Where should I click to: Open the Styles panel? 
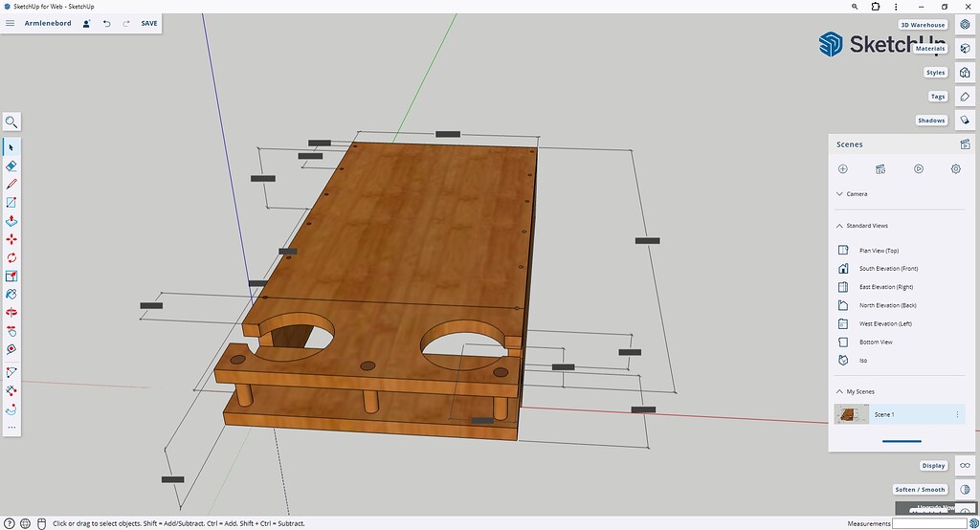tap(965, 73)
